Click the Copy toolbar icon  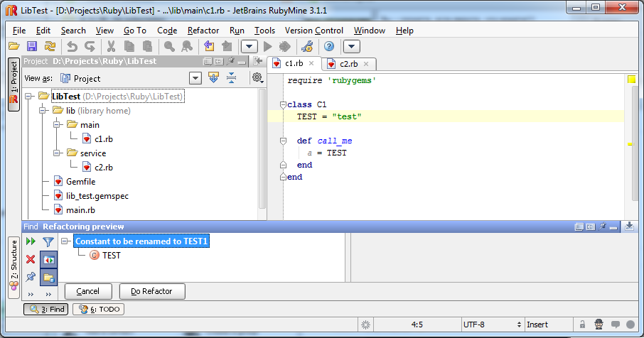coord(129,46)
